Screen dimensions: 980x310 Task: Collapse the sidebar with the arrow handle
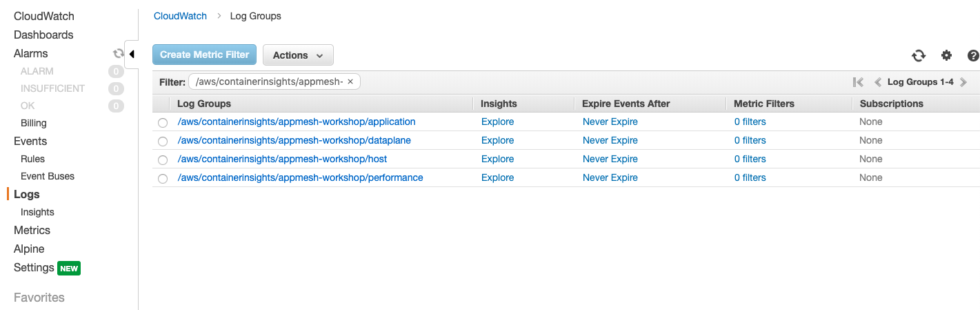click(132, 54)
